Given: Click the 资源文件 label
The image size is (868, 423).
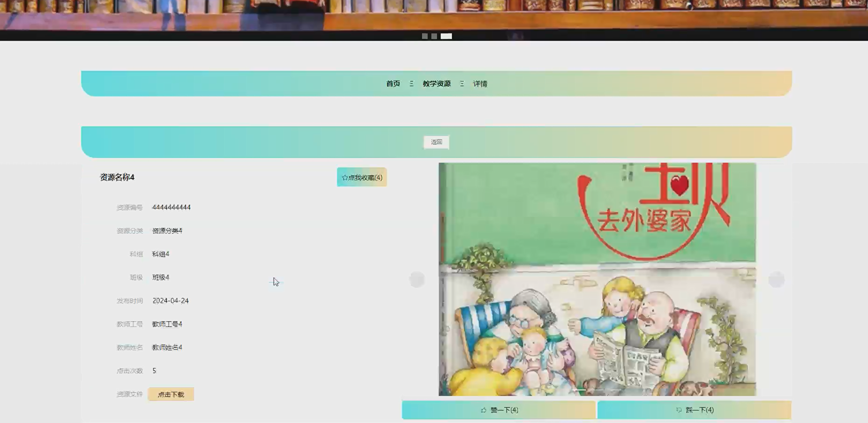Looking at the screenshot, I should [130, 394].
